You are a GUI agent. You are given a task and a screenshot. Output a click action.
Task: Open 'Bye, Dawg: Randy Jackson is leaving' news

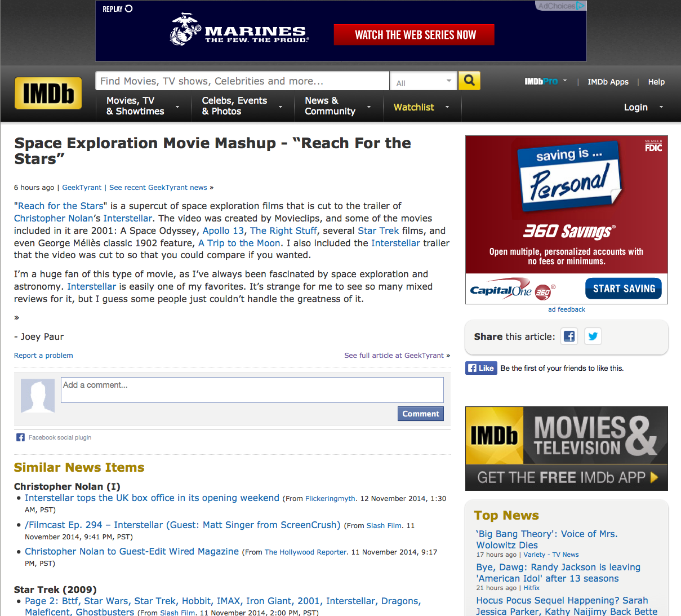pos(558,573)
